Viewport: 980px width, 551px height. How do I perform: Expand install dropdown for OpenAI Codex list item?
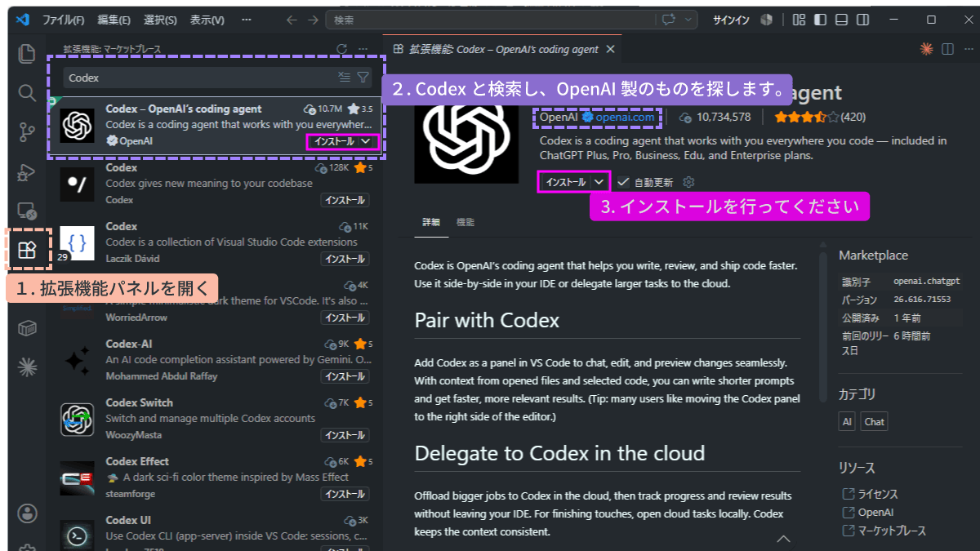tap(367, 141)
